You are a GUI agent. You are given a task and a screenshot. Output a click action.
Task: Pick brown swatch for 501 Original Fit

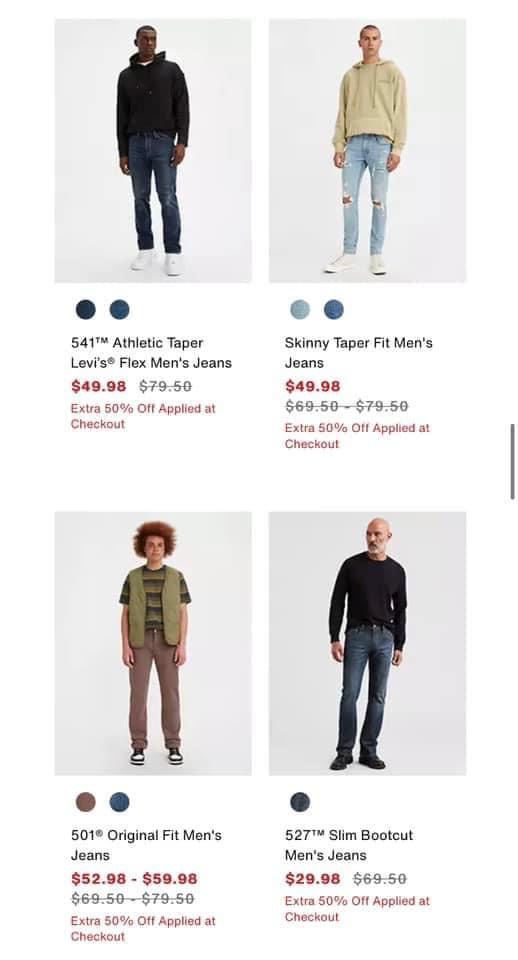tap(86, 802)
